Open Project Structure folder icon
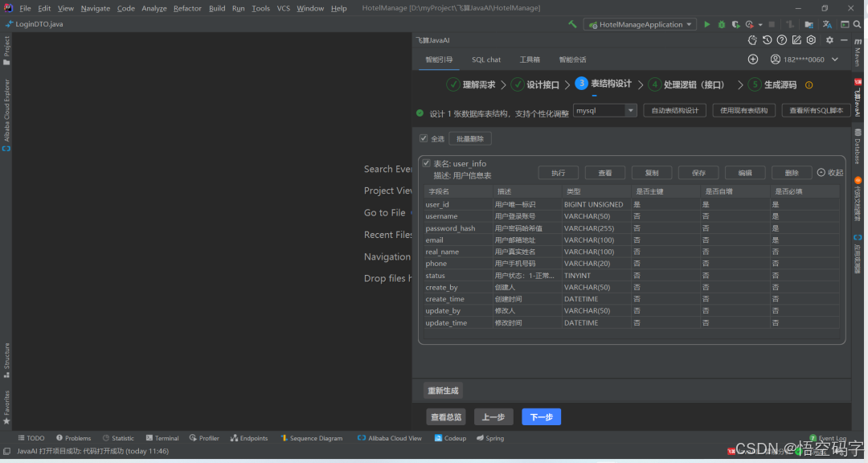Image resolution: width=868 pixels, height=463 pixels. [809, 24]
